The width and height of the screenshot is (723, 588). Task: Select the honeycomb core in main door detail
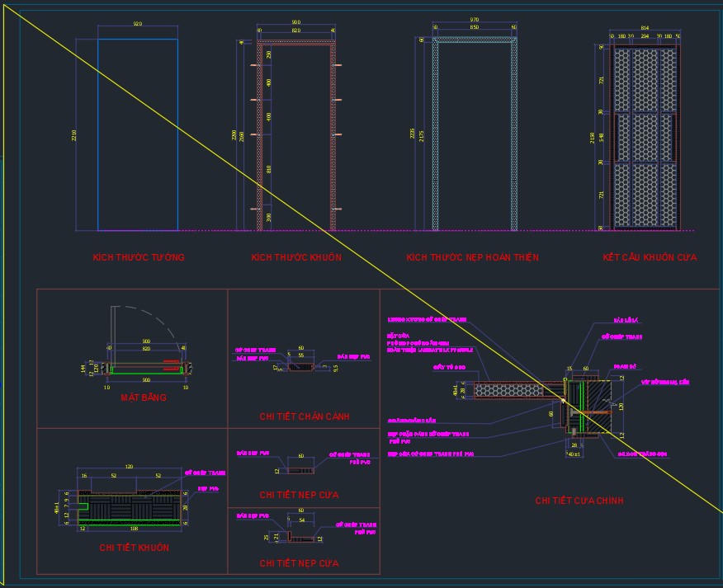512,392
